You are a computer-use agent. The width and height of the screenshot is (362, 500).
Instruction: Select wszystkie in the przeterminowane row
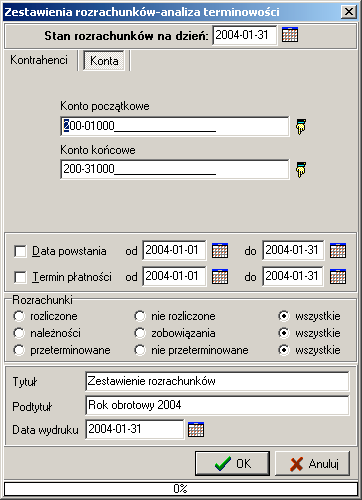coord(284,350)
